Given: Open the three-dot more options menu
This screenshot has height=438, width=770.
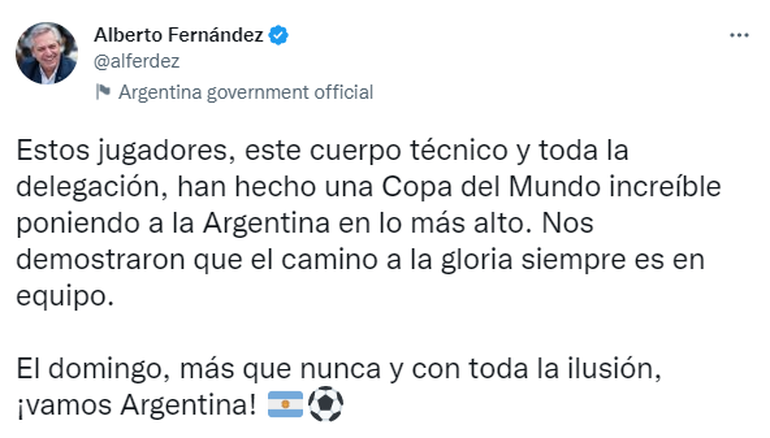Looking at the screenshot, I should point(739,35).
